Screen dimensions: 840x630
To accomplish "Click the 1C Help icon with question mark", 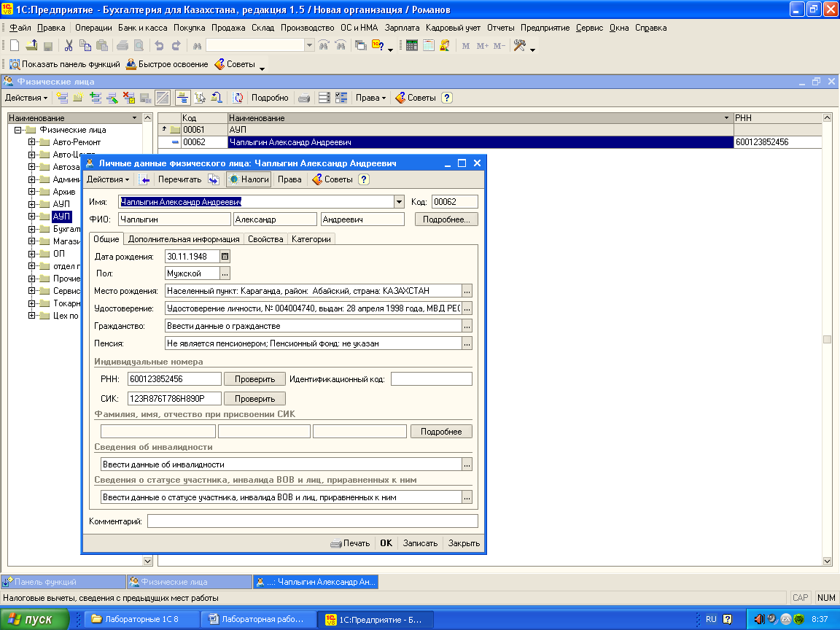I will (378, 45).
